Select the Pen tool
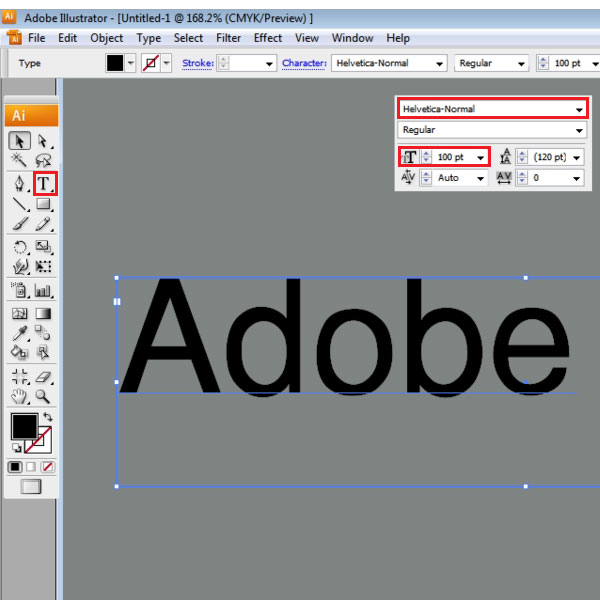 (20, 184)
